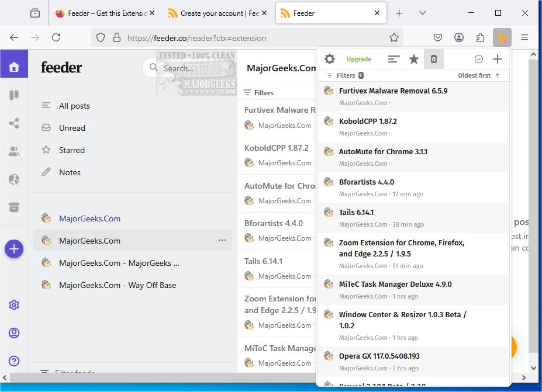
Task: Open the browser tab list chevron
Action: (x=422, y=12)
